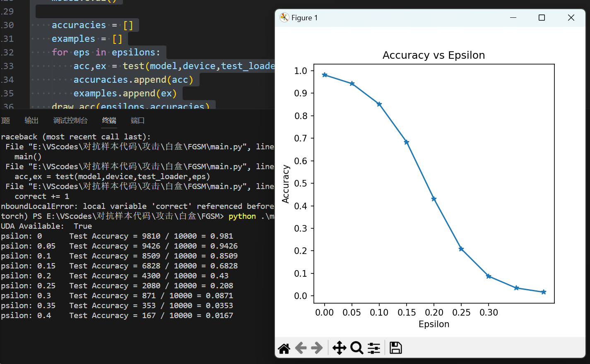Image resolution: width=590 pixels, height=364 pixels.
Task: Maximize the Figure 1 window
Action: coord(542,17)
